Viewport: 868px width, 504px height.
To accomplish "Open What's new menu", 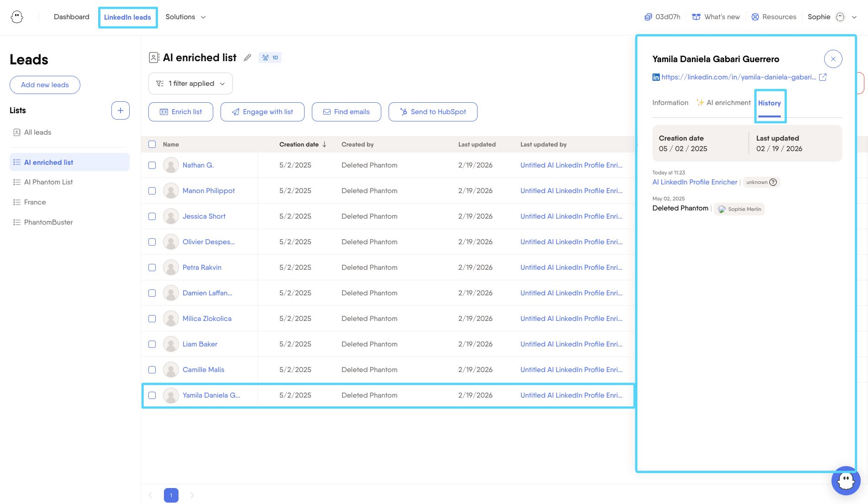I will coord(716,17).
